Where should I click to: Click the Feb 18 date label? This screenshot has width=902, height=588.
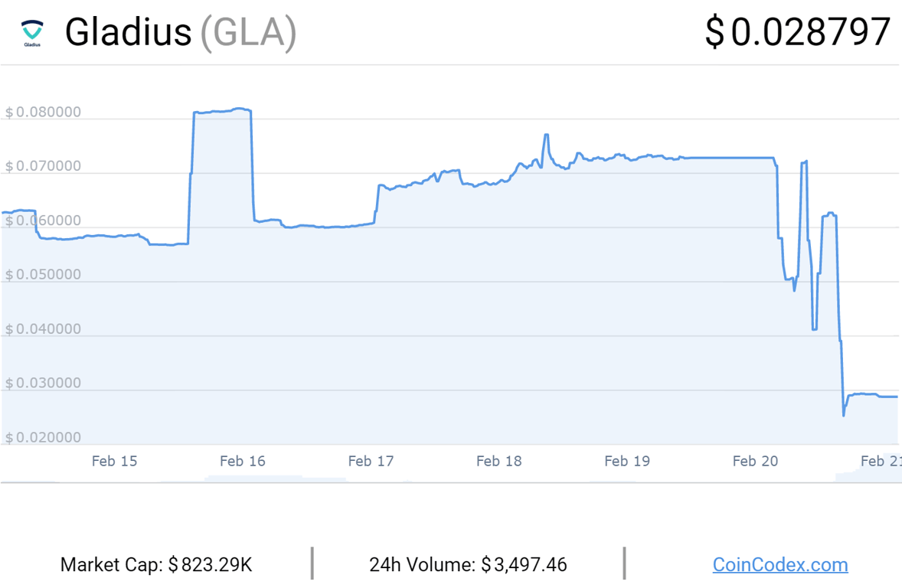pos(498,461)
